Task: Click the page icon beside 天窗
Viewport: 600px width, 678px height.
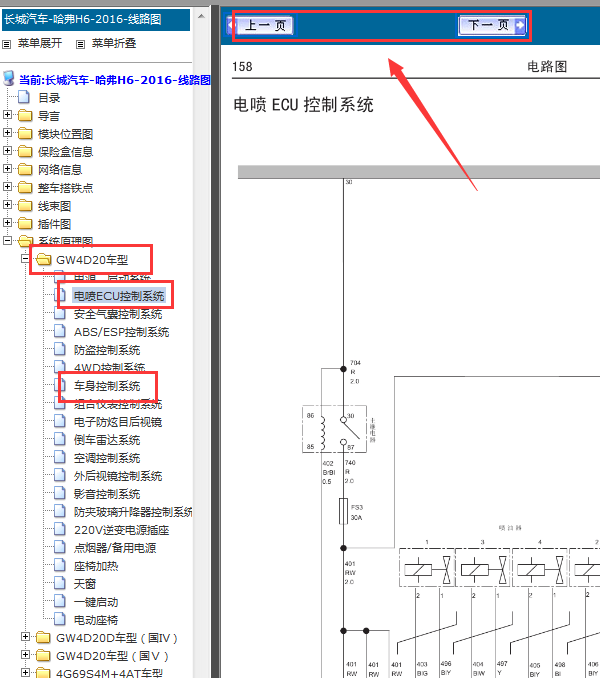Action: tap(60, 584)
